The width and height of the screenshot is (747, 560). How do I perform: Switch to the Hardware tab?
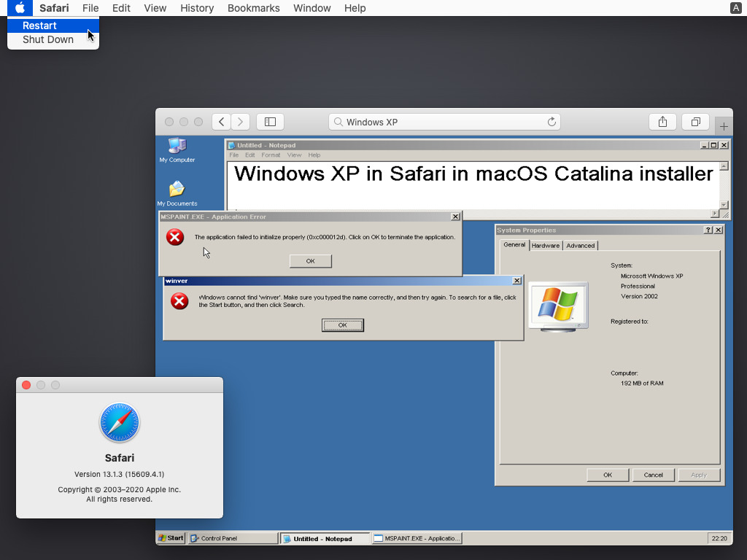(546, 246)
